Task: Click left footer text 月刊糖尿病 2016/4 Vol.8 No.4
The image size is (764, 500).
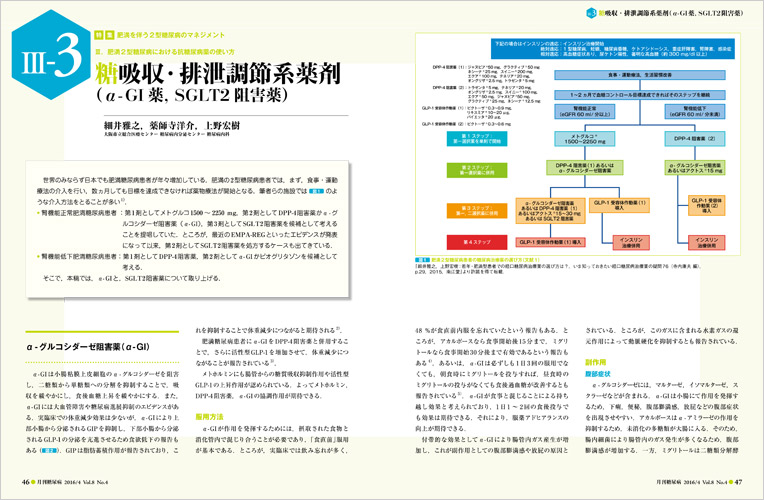Action: pos(73,482)
